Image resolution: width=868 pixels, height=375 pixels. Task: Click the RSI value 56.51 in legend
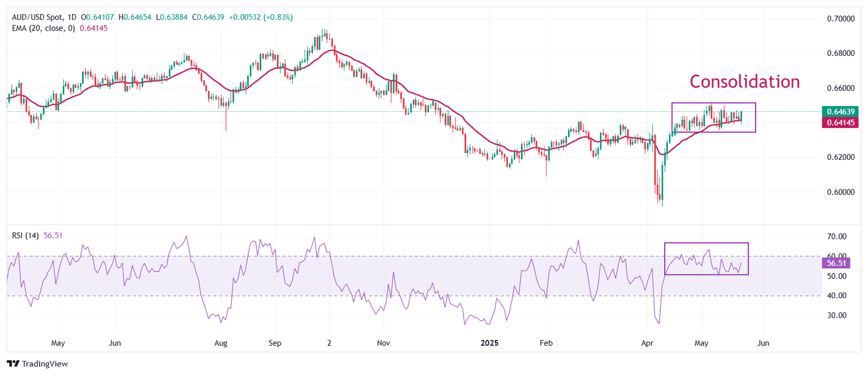click(53, 236)
